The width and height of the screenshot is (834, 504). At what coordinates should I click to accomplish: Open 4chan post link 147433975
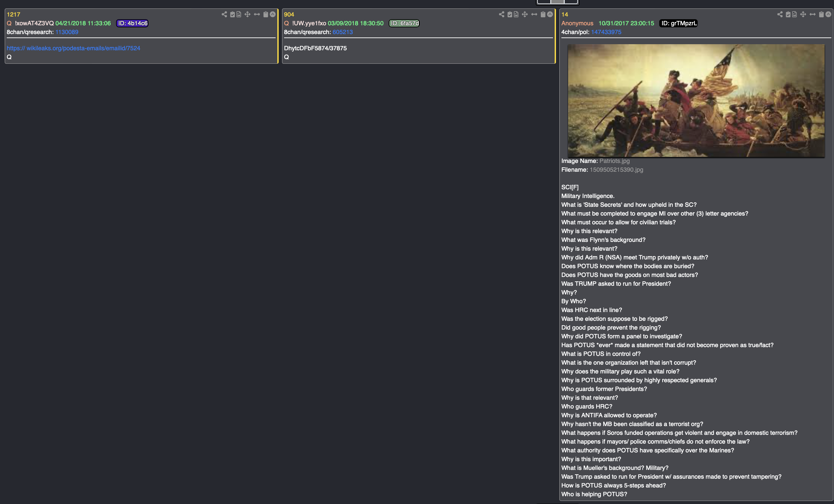pyautogui.click(x=606, y=32)
